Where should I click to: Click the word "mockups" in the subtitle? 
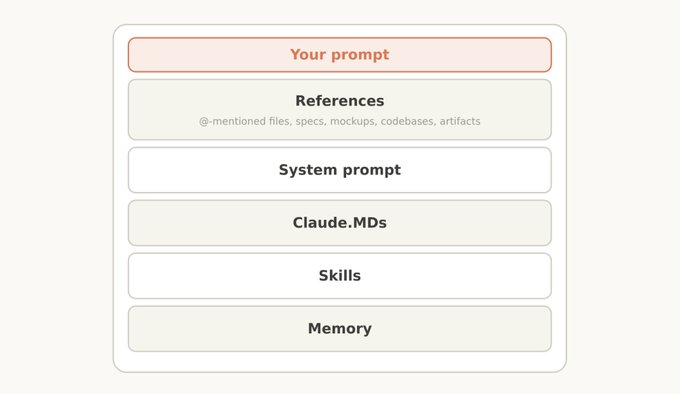pos(353,121)
